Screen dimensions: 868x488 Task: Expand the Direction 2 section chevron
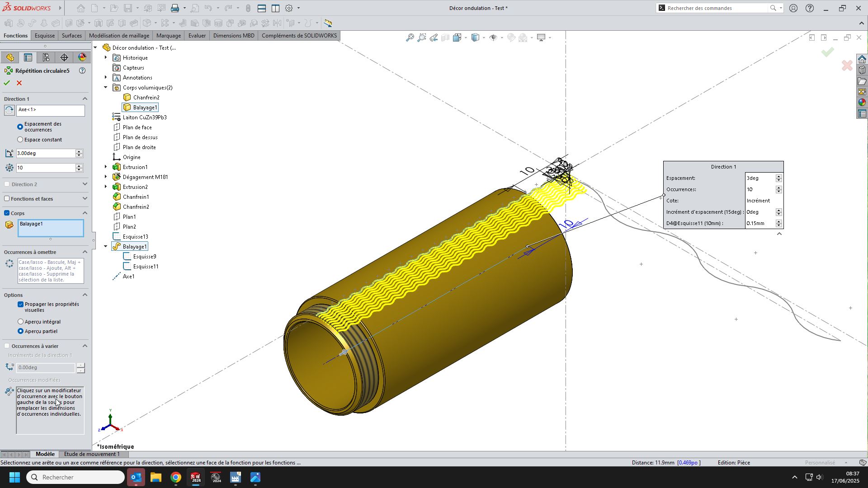pos(85,184)
